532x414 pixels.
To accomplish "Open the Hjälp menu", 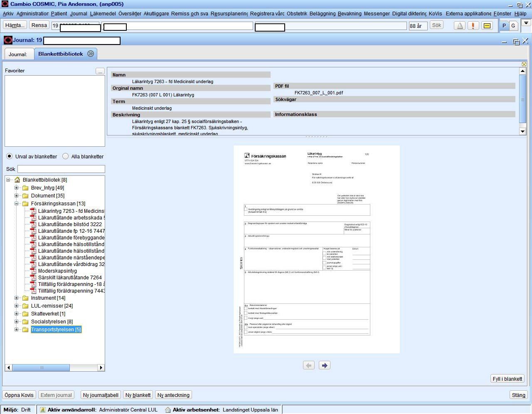I will coord(520,14).
